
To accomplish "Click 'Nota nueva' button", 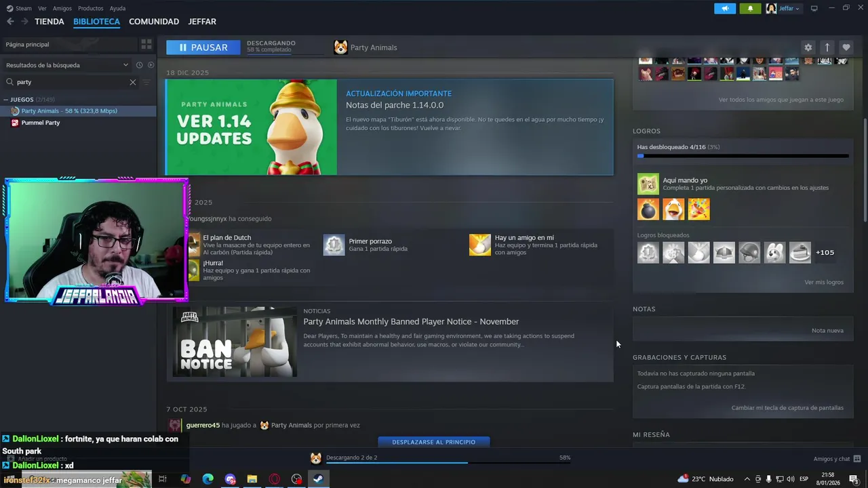I will click(x=827, y=330).
